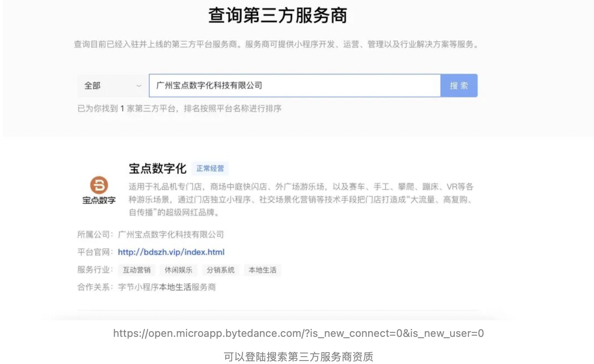Click the 搜索 button
Screen dimensions: 594x364
pos(459,86)
